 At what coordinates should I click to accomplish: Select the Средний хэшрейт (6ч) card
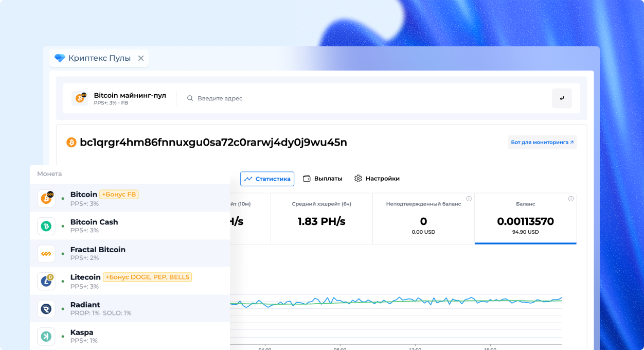(x=321, y=219)
